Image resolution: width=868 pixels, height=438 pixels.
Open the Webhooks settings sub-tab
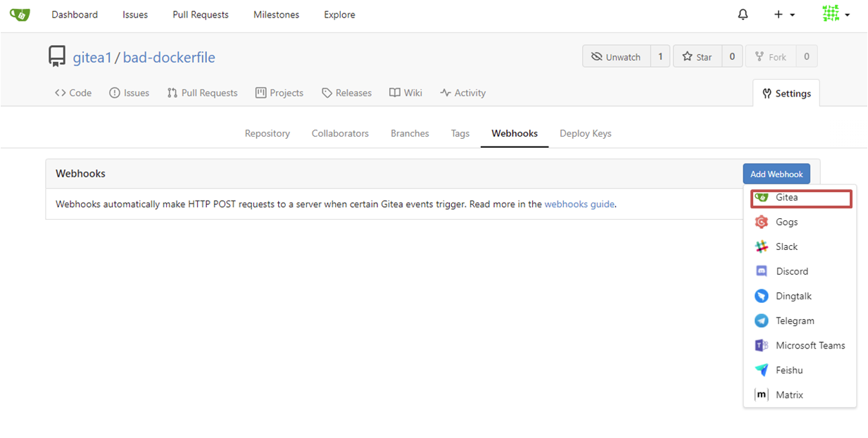point(515,134)
